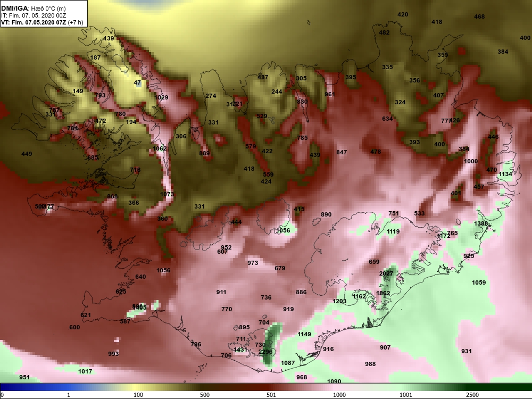Click the 1162 height value
532x399 pixels.
point(359,296)
